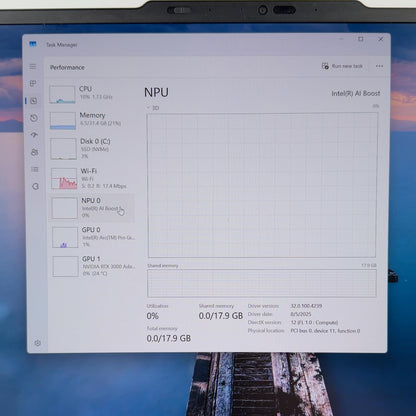Viewport: 416px width, 416px height.
Task: Click the DirectX version value text
Action: (314, 322)
